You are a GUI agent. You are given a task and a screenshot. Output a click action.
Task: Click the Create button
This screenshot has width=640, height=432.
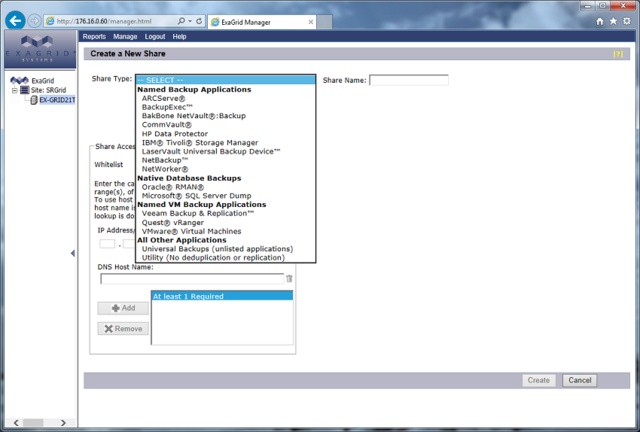[x=539, y=380]
